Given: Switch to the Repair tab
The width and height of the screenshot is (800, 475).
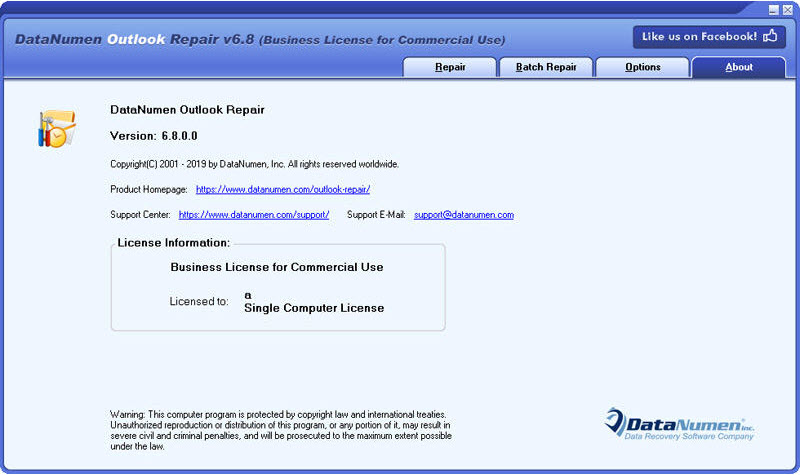Looking at the screenshot, I should point(449,67).
